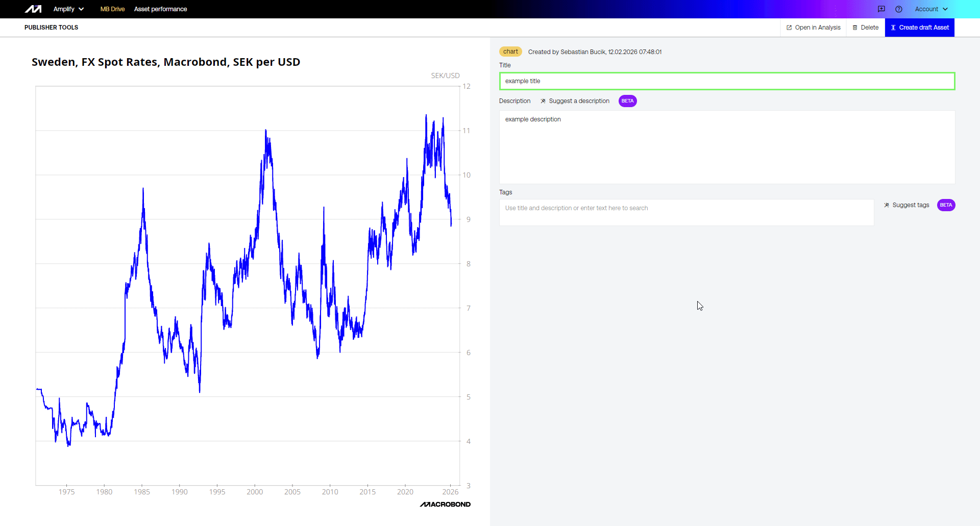Expand the Amplify dropdown menu

pyautogui.click(x=68, y=9)
